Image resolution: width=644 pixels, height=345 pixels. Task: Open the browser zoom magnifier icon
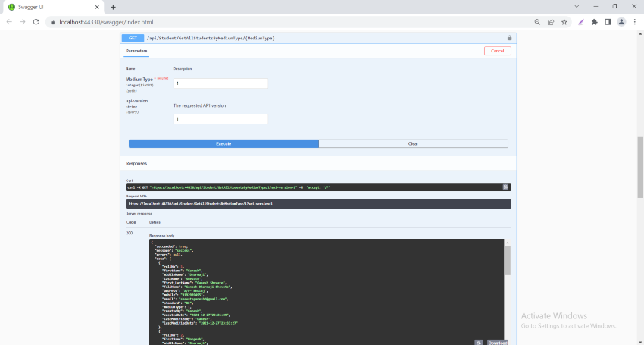click(x=537, y=22)
